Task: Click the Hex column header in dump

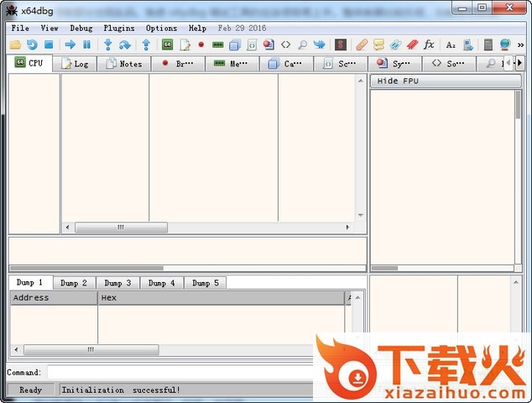Action: [x=222, y=298]
